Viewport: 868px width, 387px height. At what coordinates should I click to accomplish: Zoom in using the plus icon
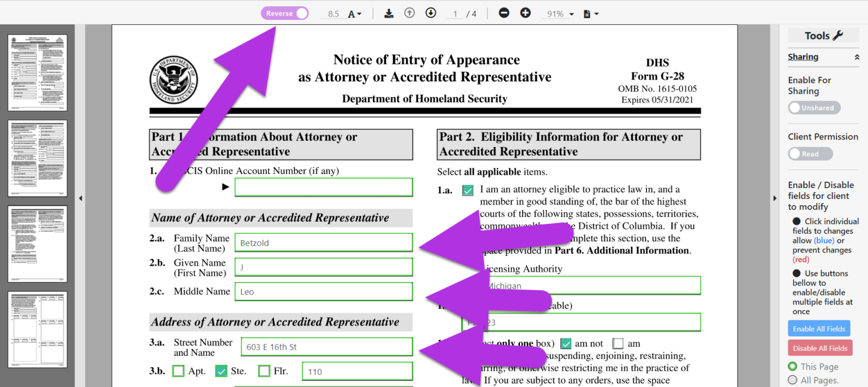point(525,12)
